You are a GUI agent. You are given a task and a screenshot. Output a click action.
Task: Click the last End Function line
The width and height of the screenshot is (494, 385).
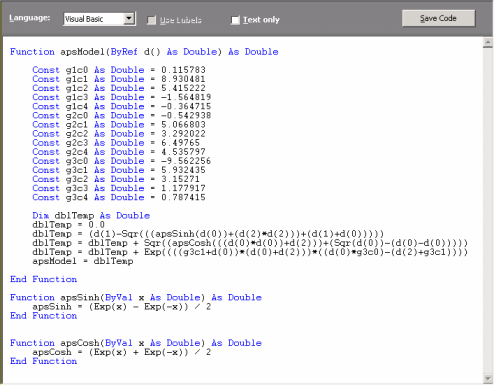[x=43, y=361]
